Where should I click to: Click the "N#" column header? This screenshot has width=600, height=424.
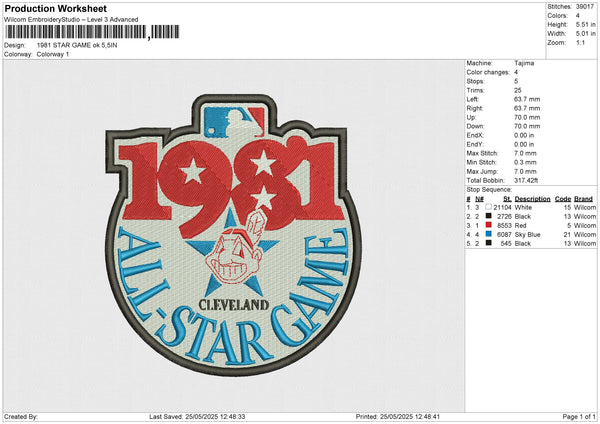(x=479, y=199)
